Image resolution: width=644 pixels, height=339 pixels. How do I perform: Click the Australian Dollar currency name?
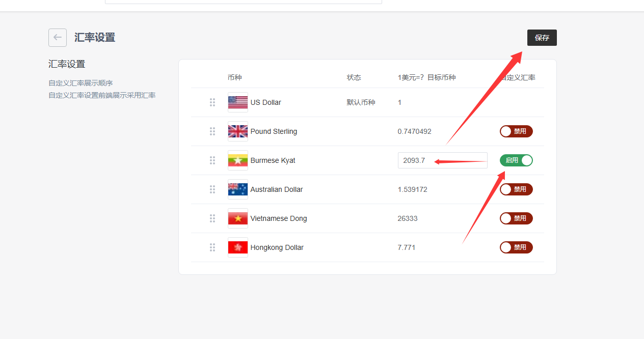[x=277, y=189]
